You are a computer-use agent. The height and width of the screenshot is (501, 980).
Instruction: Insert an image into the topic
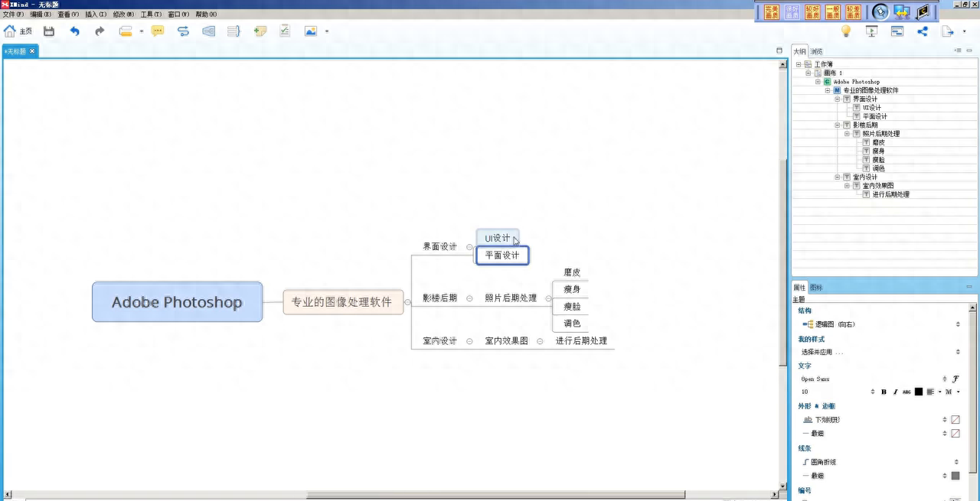[x=311, y=31]
